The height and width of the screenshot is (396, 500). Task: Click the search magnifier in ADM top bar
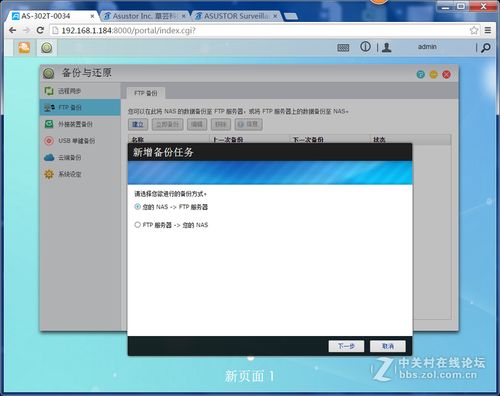click(486, 48)
